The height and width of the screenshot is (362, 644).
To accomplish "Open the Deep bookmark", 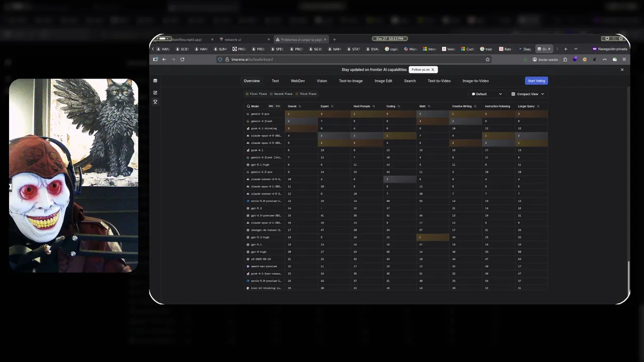I will pos(524,49).
